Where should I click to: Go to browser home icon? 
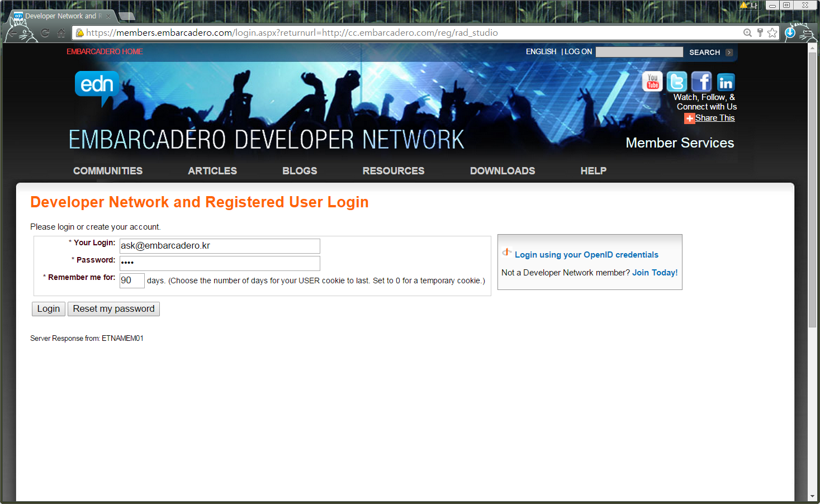tap(61, 33)
